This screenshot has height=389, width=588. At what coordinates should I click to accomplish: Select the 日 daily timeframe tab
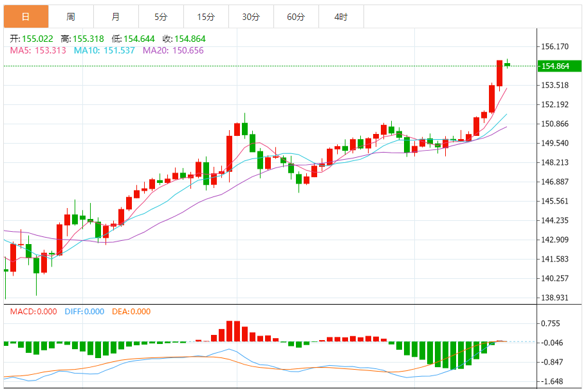tap(26, 17)
